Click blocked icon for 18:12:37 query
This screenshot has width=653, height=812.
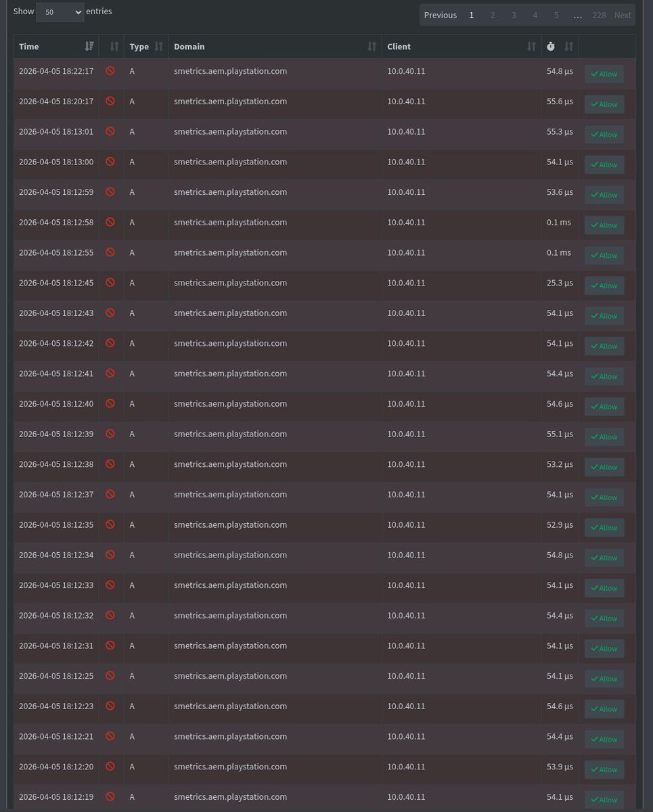pos(110,494)
